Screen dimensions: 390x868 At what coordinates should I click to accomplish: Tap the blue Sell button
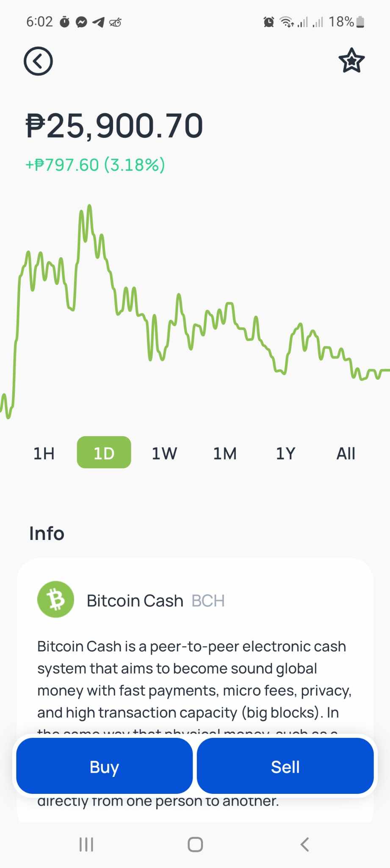tap(285, 766)
